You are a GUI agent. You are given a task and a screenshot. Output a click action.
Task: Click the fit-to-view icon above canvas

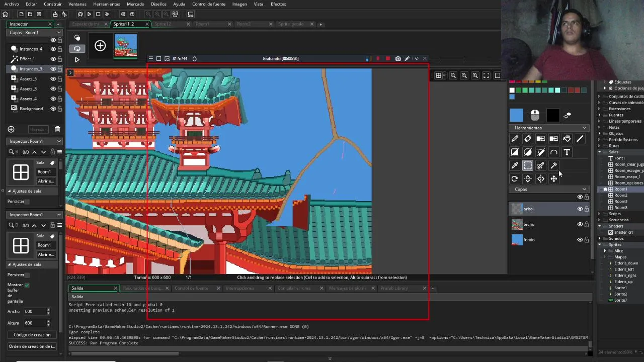tap(486, 75)
